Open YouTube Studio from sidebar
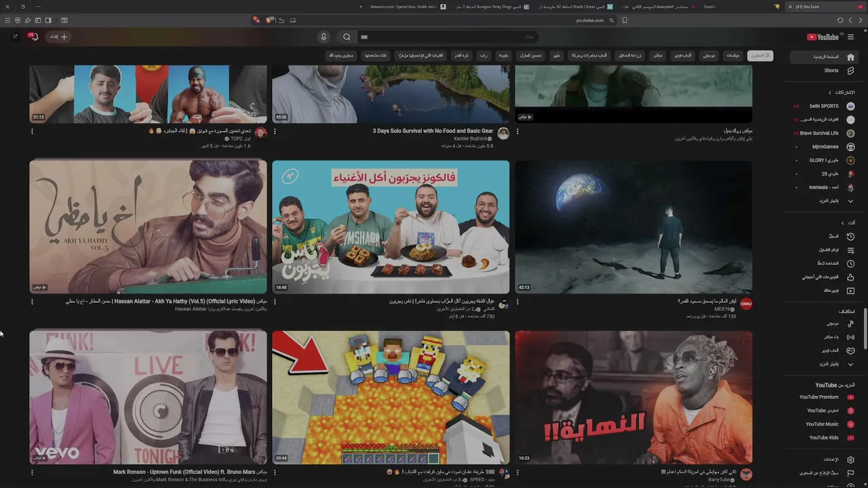868x488 pixels. (825, 411)
